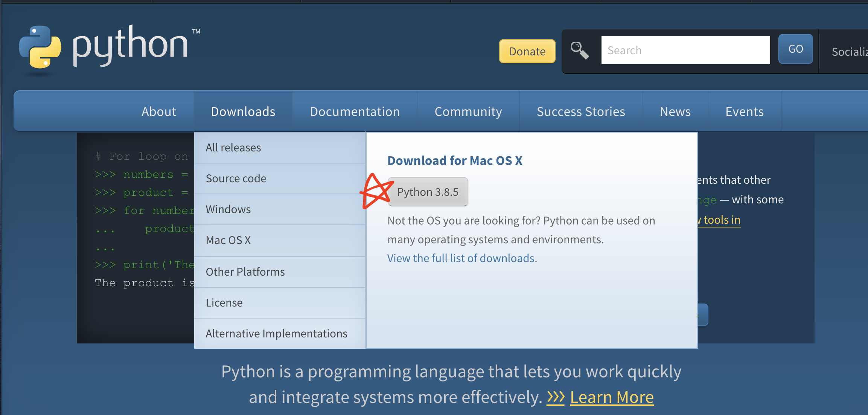
Task: Click the Python logo icon
Action: [x=40, y=47]
